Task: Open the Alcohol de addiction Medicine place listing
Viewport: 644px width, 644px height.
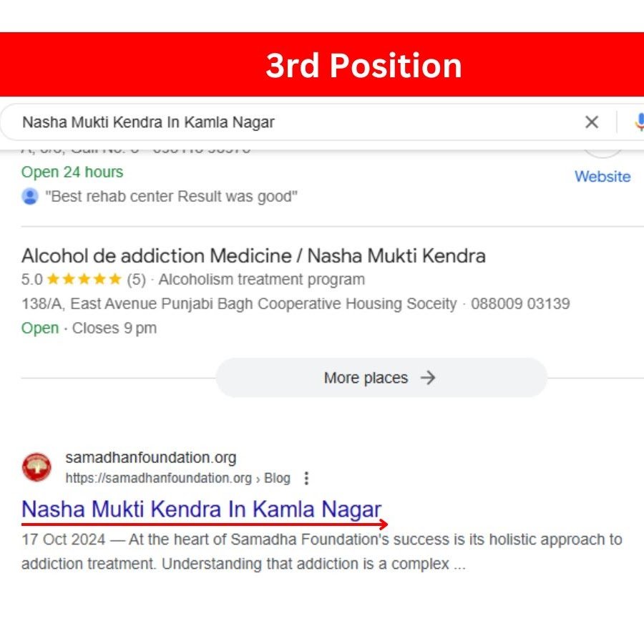Action: [253, 255]
